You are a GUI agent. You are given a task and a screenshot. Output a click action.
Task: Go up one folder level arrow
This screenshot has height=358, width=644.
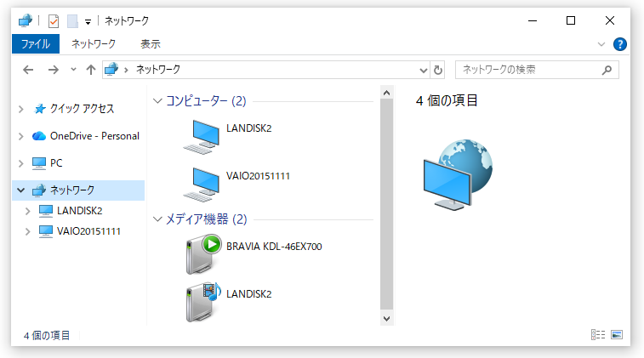[91, 70]
